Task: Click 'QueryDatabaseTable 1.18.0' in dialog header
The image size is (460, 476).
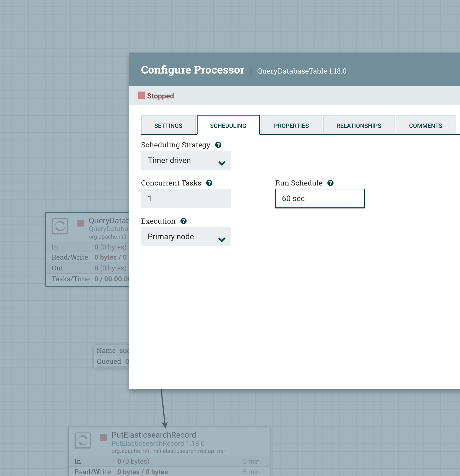Action: (x=302, y=71)
